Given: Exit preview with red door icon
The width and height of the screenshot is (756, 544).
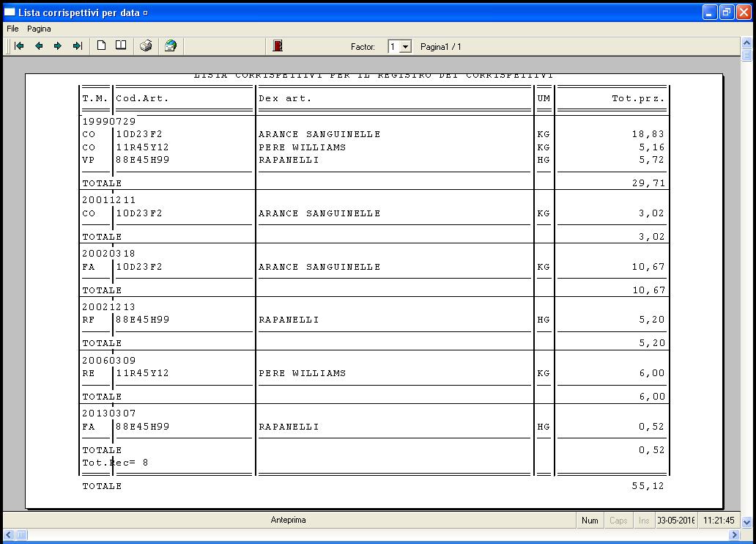Looking at the screenshot, I should tap(277, 46).
